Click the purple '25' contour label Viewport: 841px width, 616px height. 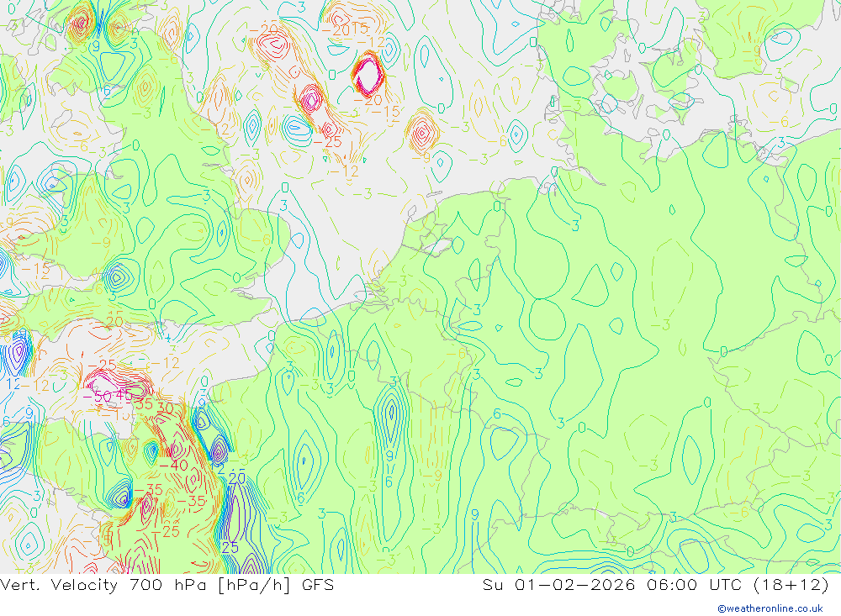[x=230, y=547]
